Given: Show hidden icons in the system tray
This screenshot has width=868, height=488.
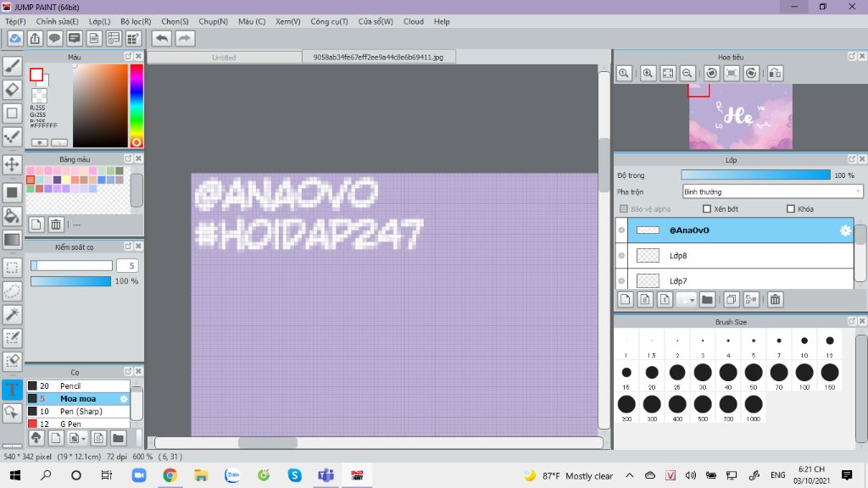Looking at the screenshot, I should pos(630,475).
